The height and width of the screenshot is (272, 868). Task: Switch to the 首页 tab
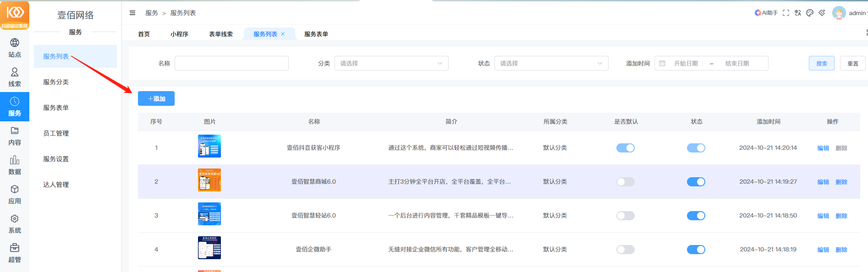pos(144,34)
